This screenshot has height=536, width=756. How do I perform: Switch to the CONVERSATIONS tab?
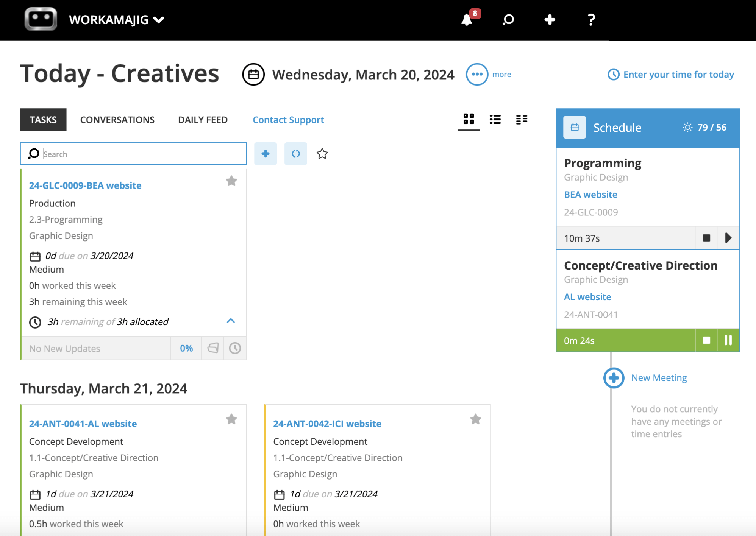point(117,120)
